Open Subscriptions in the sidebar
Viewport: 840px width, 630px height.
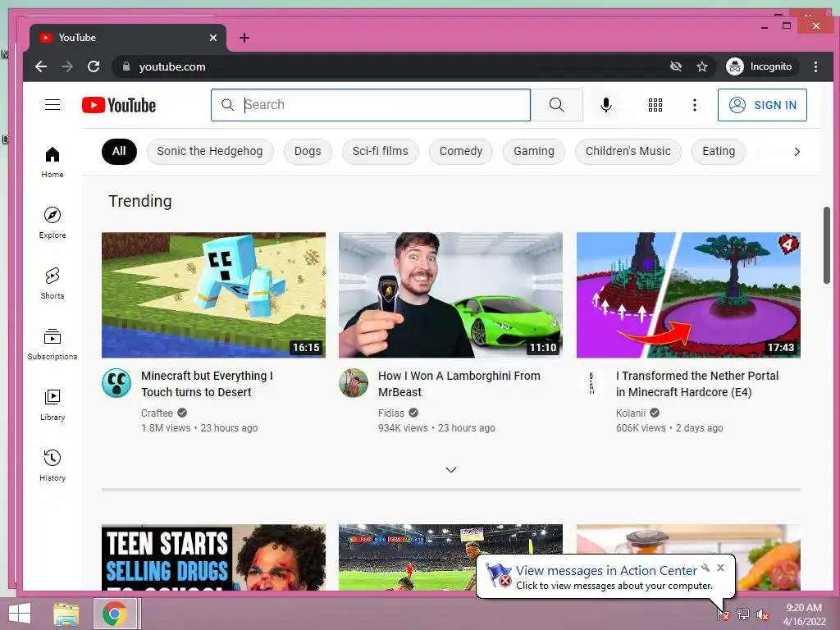coord(52,345)
